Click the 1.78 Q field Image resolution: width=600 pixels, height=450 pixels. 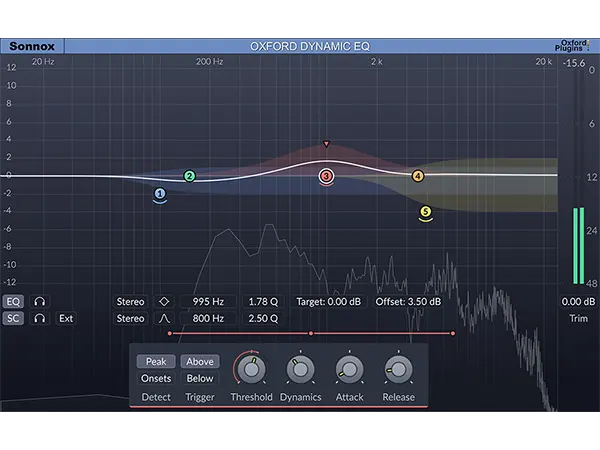click(263, 302)
